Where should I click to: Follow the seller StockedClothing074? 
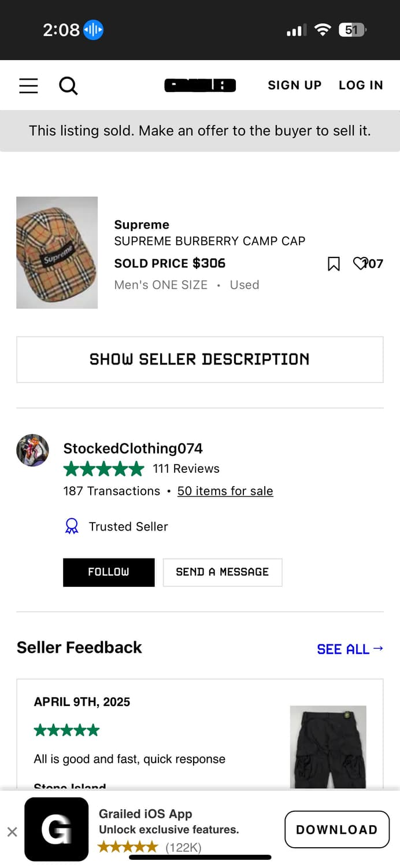(109, 572)
